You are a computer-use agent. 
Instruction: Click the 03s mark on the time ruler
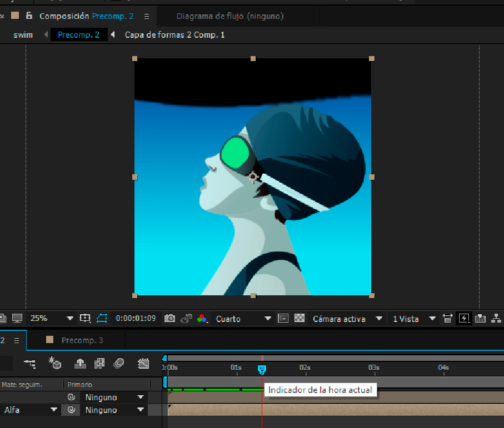[374, 367]
